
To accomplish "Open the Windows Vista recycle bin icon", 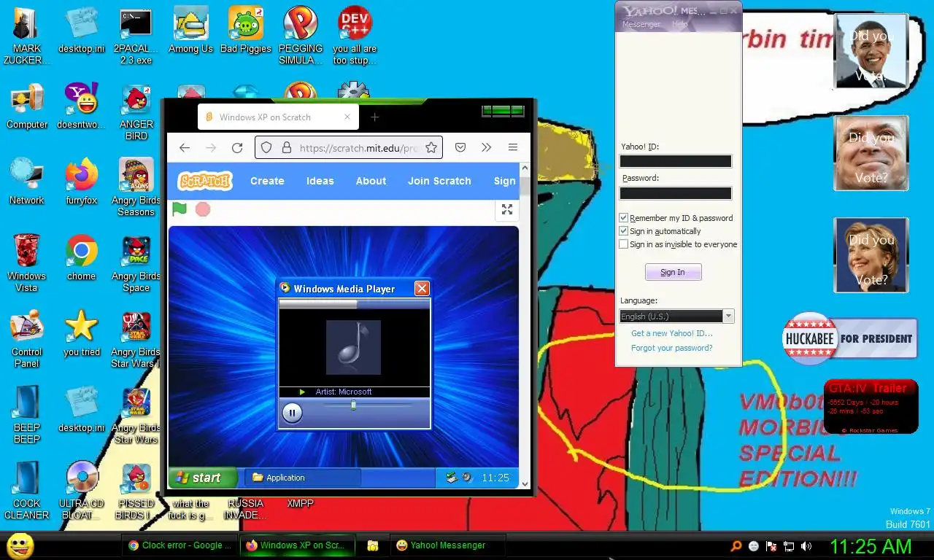I will click(27, 261).
